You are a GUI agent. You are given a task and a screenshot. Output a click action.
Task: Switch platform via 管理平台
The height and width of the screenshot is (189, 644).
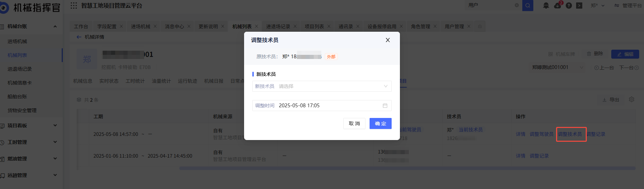(627, 6)
